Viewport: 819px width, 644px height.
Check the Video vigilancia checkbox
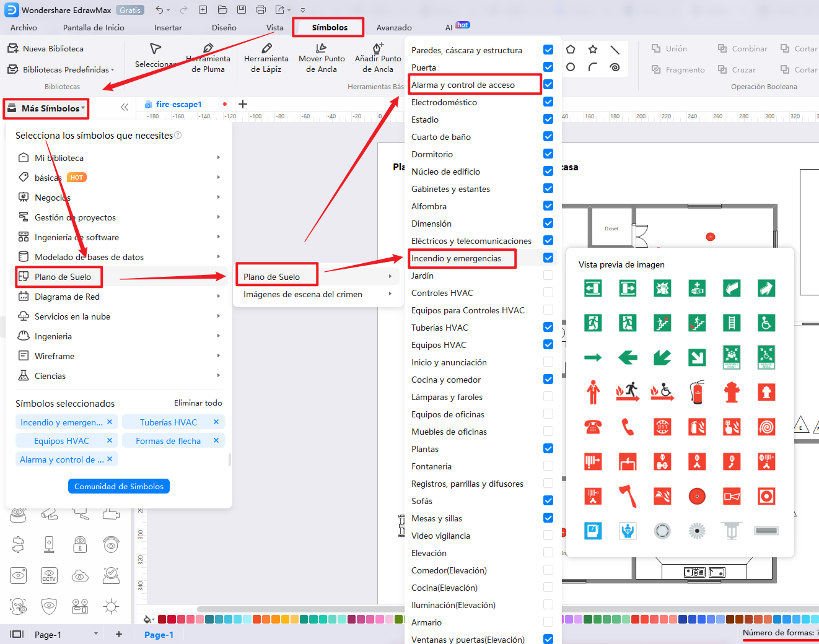pyautogui.click(x=548, y=535)
